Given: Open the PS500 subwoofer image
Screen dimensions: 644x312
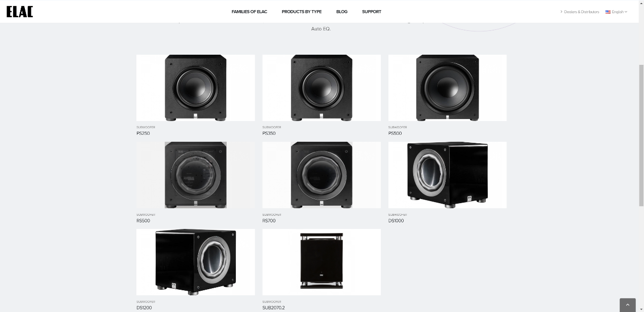Looking at the screenshot, I should pos(447,88).
